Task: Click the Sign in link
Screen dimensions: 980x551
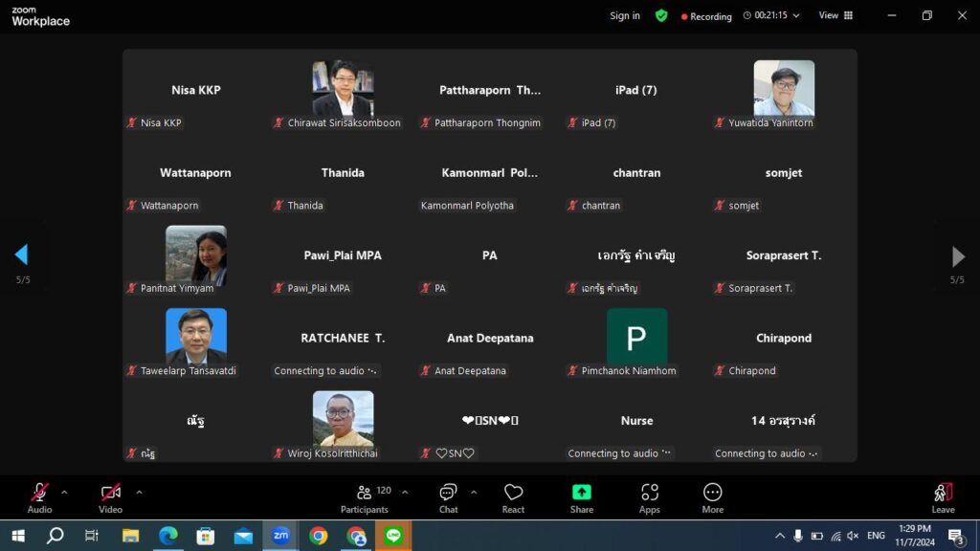Action: click(625, 15)
